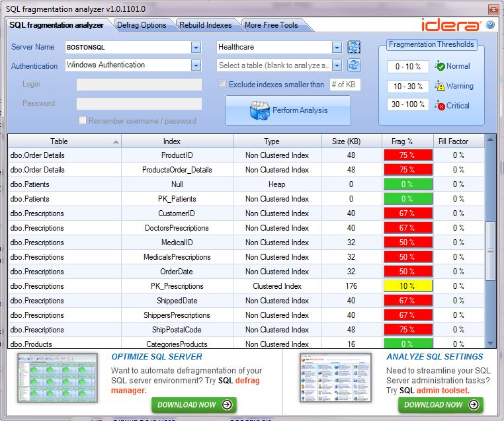
Task: Select the OrderDate index cell
Action: tap(177, 272)
